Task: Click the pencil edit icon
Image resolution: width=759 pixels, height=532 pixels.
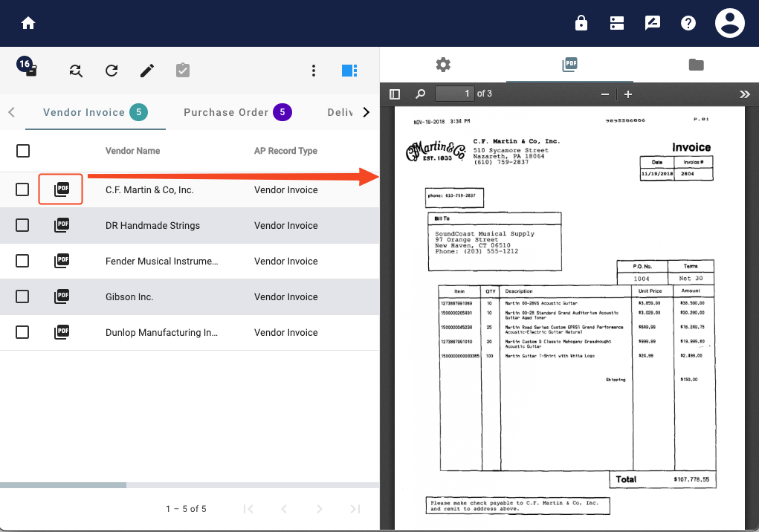Action: pos(147,71)
